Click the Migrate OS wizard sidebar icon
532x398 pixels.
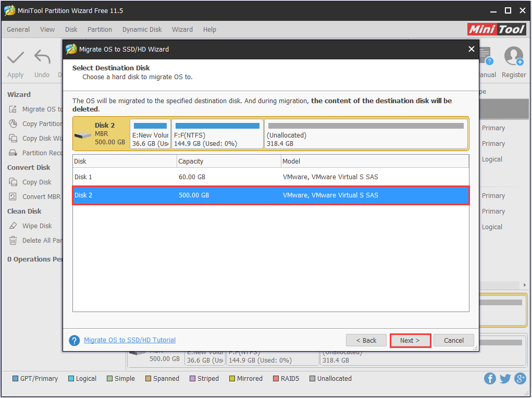click(13, 109)
